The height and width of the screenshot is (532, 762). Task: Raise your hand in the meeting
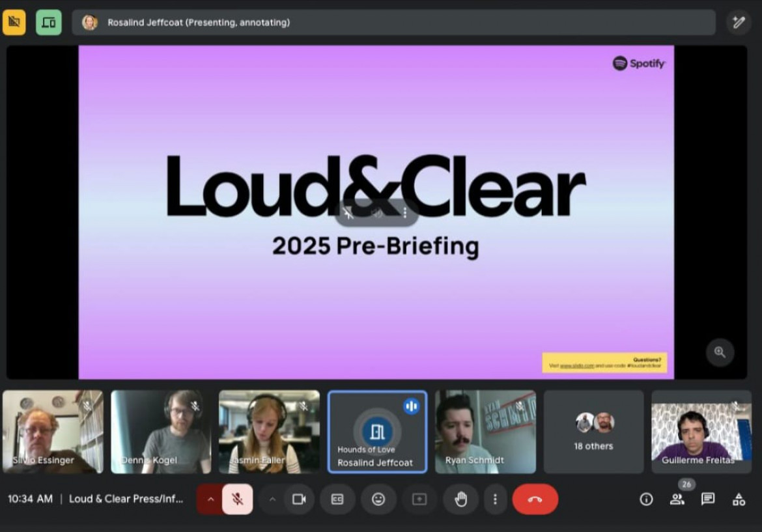point(461,499)
